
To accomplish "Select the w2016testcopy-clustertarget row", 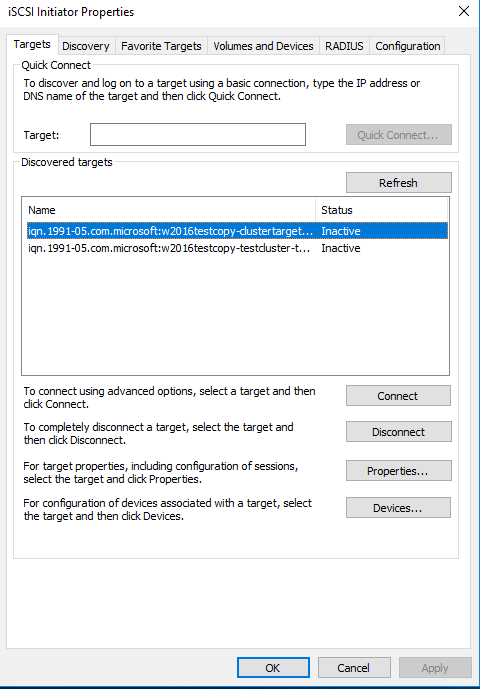I will click(x=237, y=231).
